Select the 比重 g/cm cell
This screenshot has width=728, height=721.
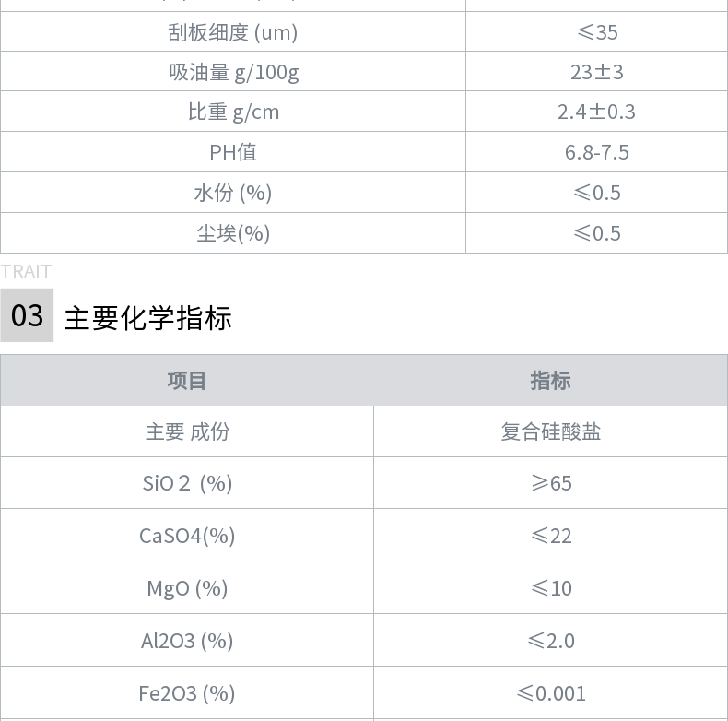(x=233, y=112)
